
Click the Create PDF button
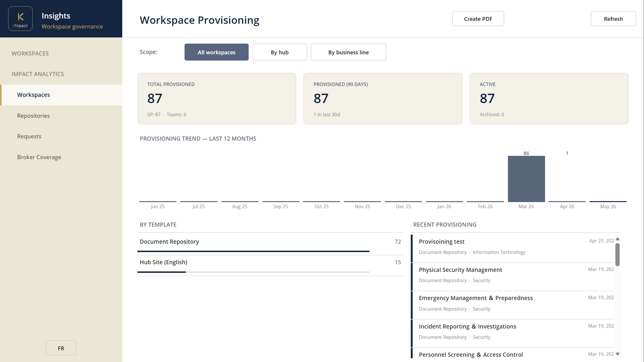click(x=478, y=19)
